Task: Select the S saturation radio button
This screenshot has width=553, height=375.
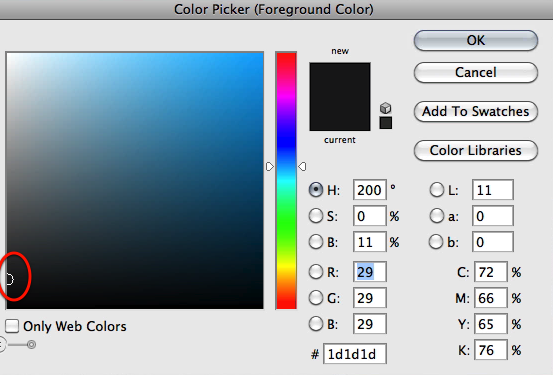Action: click(316, 216)
